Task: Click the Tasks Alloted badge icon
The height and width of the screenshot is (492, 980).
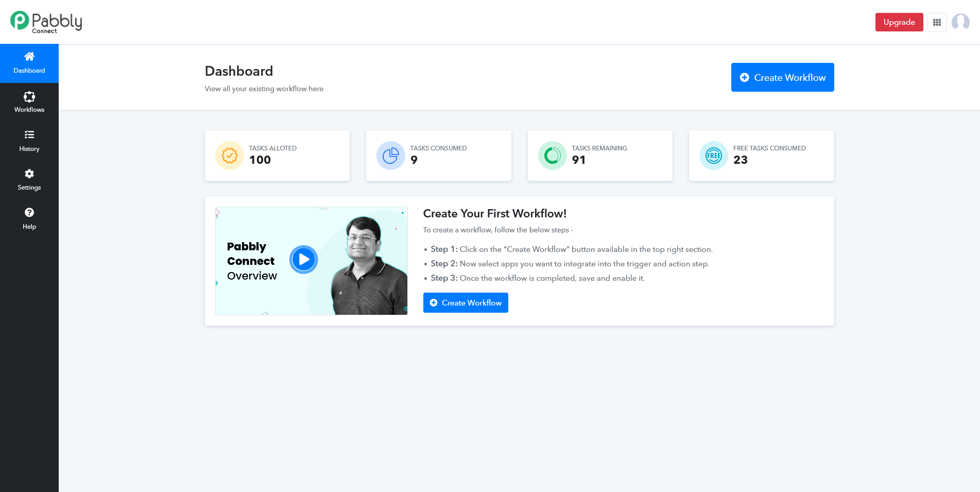Action: pos(230,156)
